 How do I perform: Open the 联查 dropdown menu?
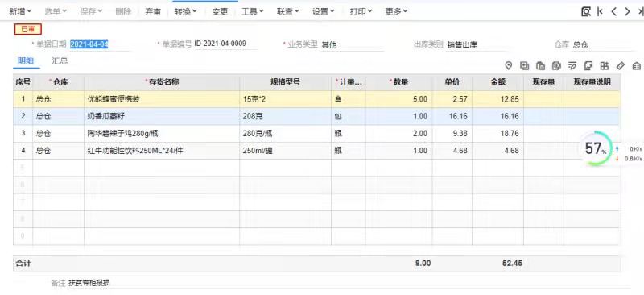[x=288, y=11]
